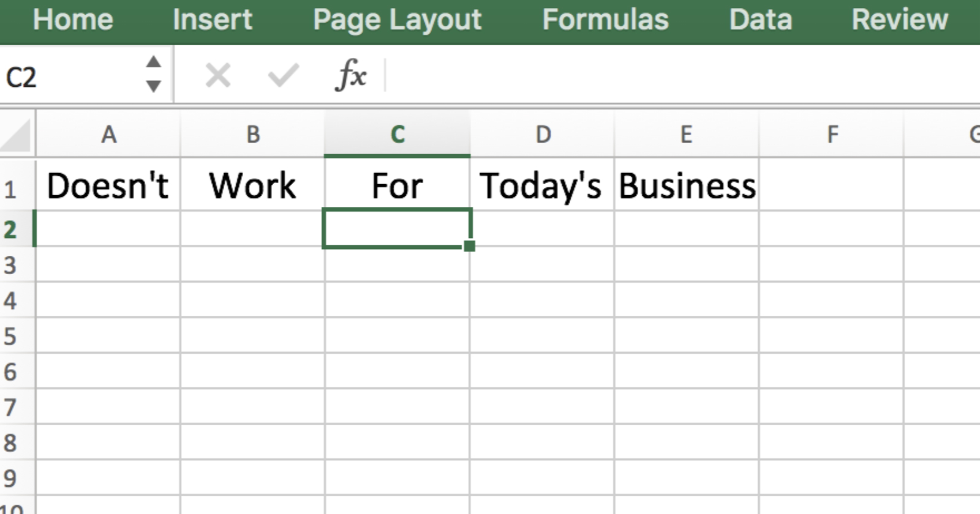This screenshot has height=514, width=980.
Task: Click the Name Box showing C2
Action: [x=67, y=75]
